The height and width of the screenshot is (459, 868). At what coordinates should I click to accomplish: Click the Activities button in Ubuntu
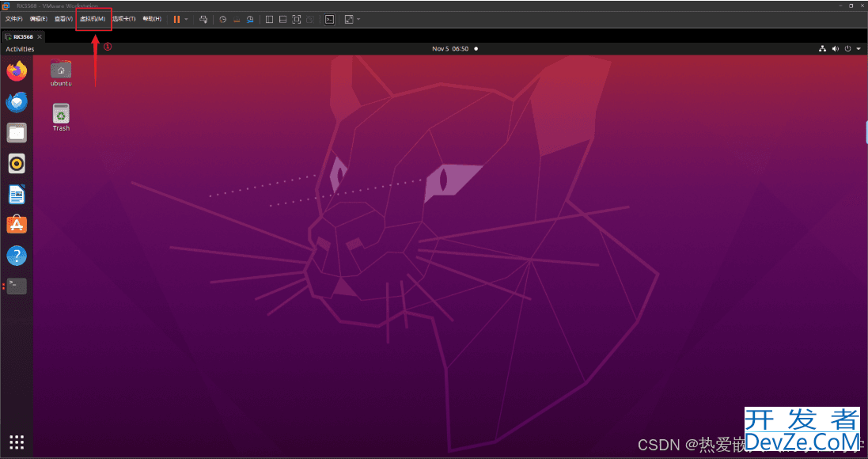click(20, 49)
